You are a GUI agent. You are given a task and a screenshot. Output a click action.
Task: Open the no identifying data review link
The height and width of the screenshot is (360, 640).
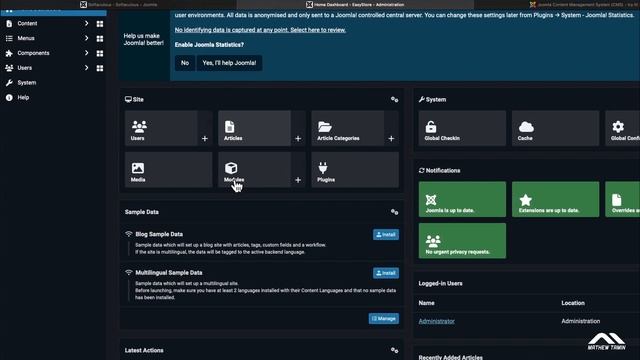(x=260, y=30)
